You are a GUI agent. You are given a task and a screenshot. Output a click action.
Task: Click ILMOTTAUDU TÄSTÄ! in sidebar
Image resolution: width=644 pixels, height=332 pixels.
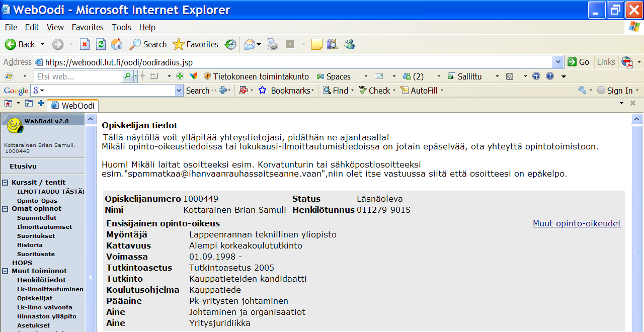point(51,192)
